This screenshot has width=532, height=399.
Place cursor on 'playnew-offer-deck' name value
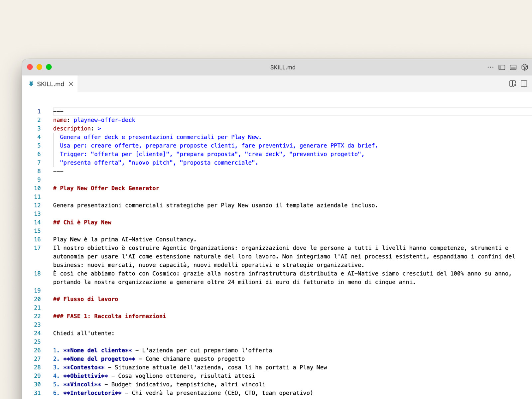tap(104, 120)
